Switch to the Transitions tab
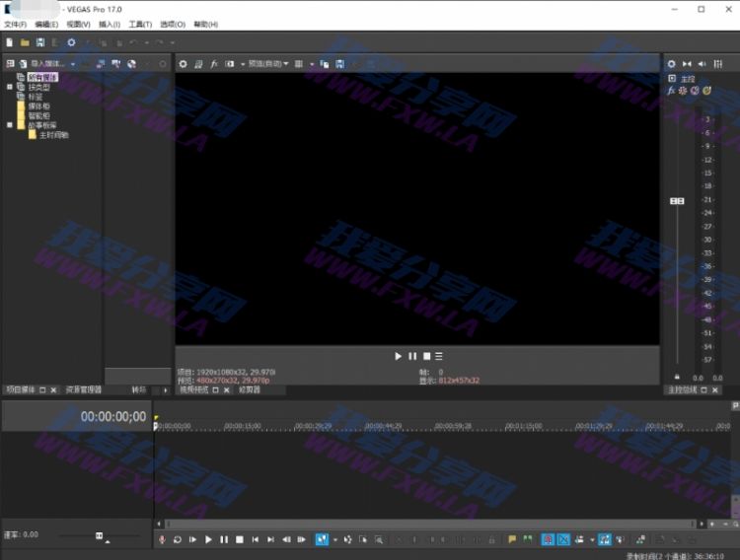 (x=139, y=389)
